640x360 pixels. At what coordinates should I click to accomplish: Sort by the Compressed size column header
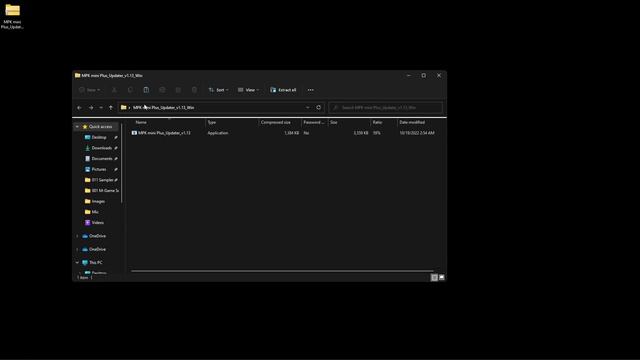[276, 122]
